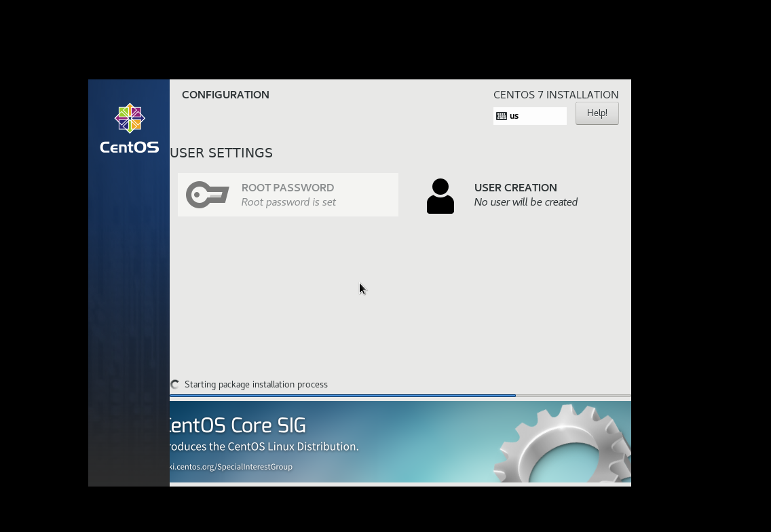Image resolution: width=771 pixels, height=532 pixels.
Task: Click the USER SETTINGS heading
Action: [x=221, y=153]
